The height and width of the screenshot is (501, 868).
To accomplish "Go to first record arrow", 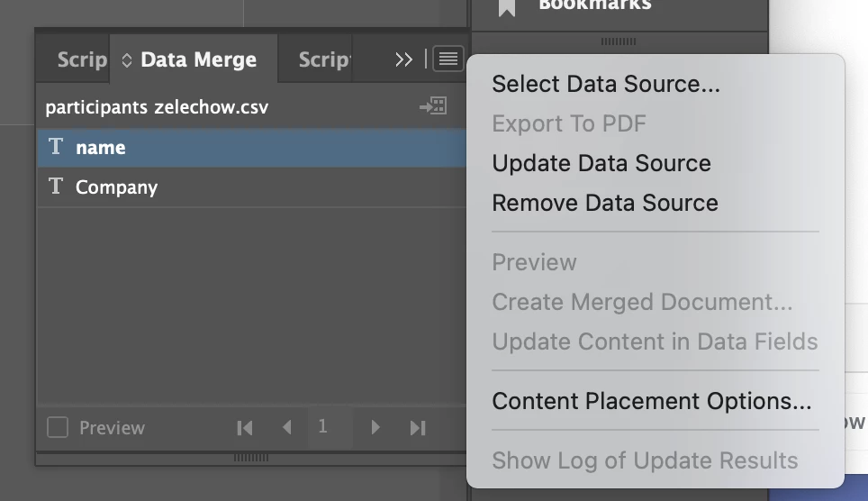I will [x=245, y=428].
